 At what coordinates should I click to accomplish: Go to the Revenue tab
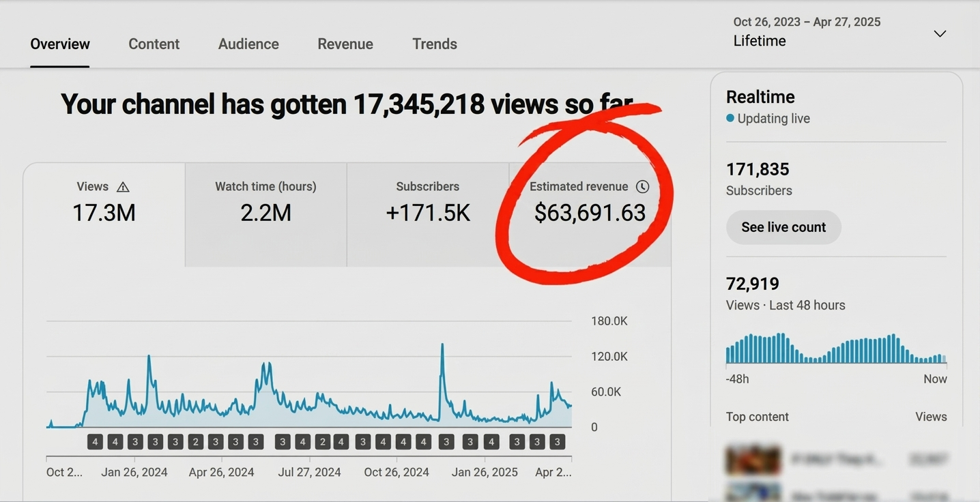345,44
